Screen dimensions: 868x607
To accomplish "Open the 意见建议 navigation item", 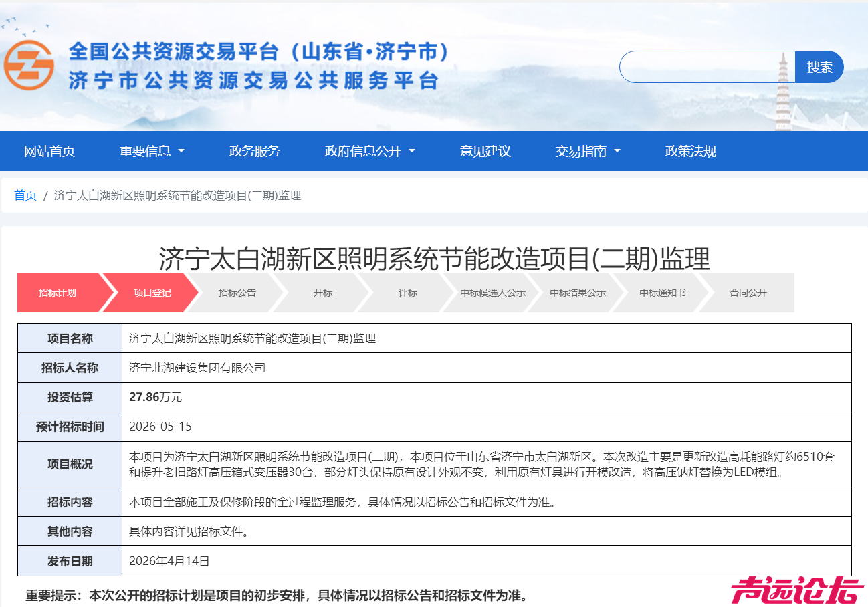I will [485, 151].
